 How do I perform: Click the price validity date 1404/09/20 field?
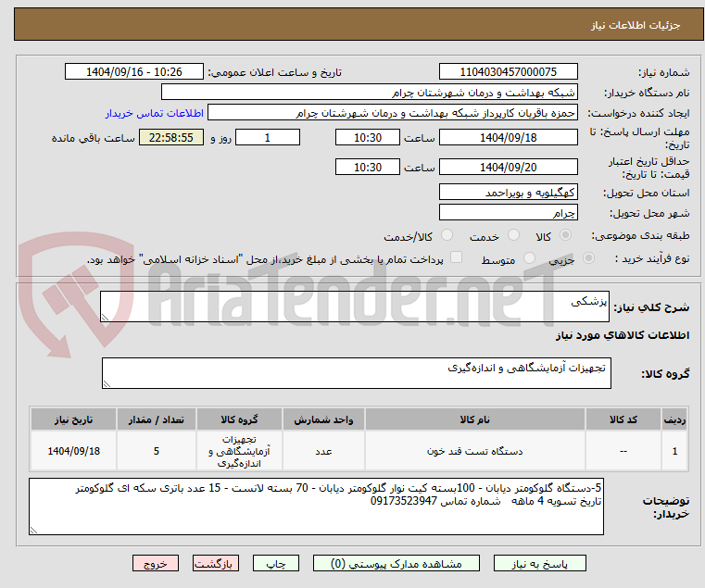[x=508, y=168]
